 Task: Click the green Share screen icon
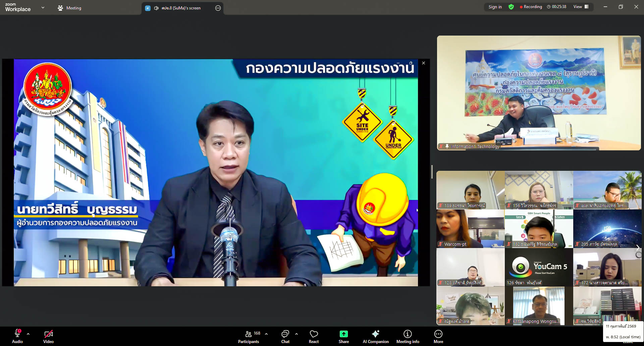(343, 334)
